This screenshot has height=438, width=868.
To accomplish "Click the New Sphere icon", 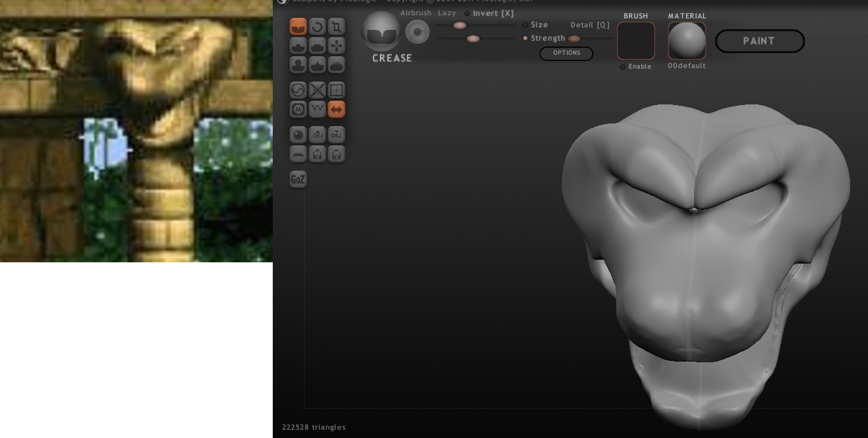I will click(x=298, y=135).
